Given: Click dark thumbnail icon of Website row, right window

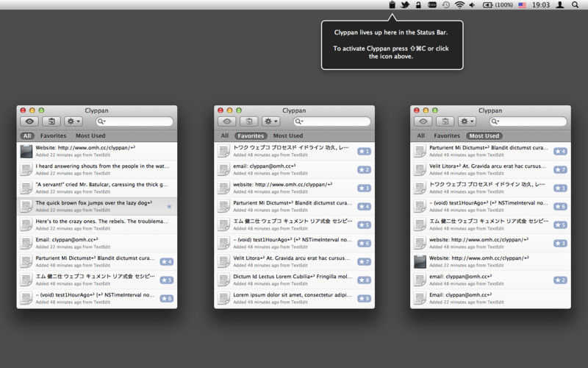Looking at the screenshot, I should (420, 262).
